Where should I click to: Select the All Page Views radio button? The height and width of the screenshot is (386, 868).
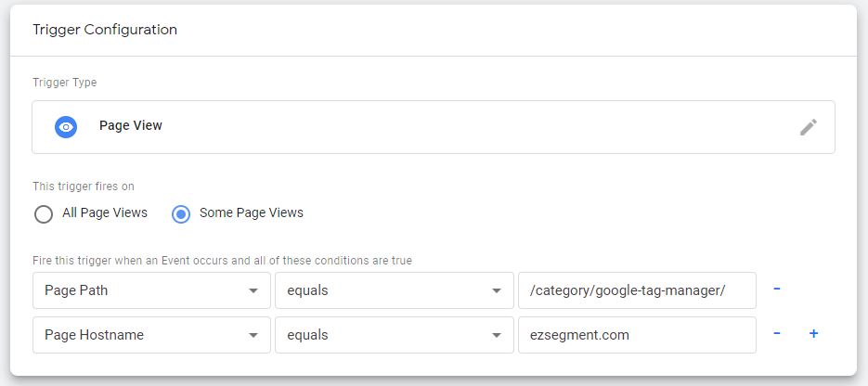[44, 214]
